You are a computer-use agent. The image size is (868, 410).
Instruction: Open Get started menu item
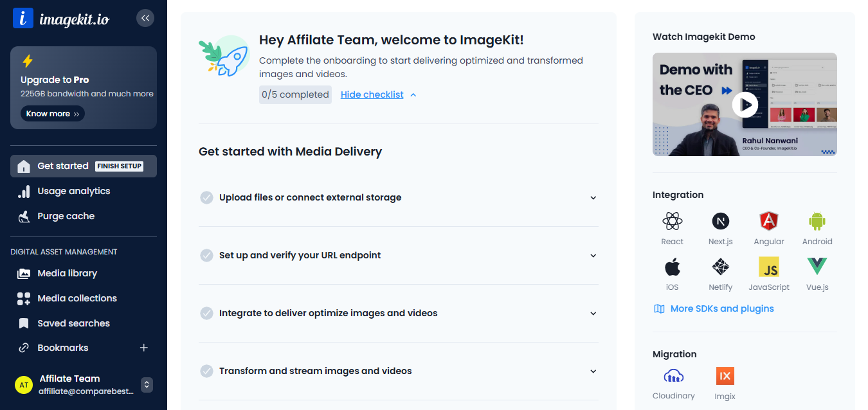[84, 166]
